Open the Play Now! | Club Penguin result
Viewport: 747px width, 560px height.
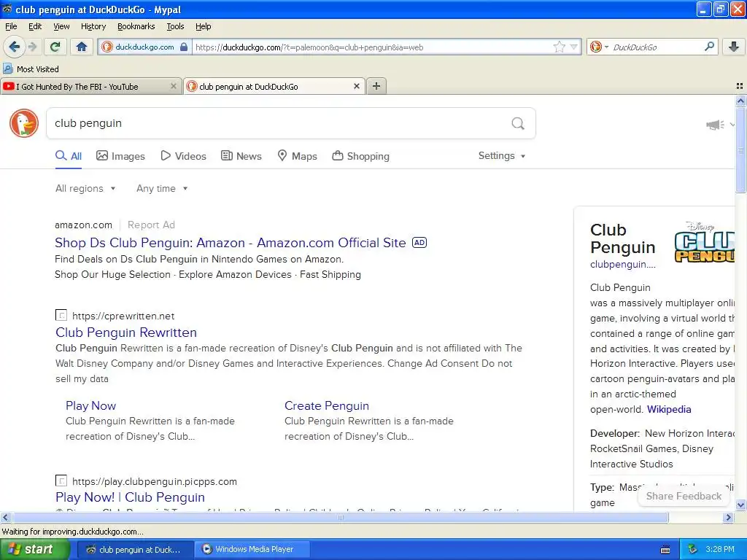tap(130, 497)
